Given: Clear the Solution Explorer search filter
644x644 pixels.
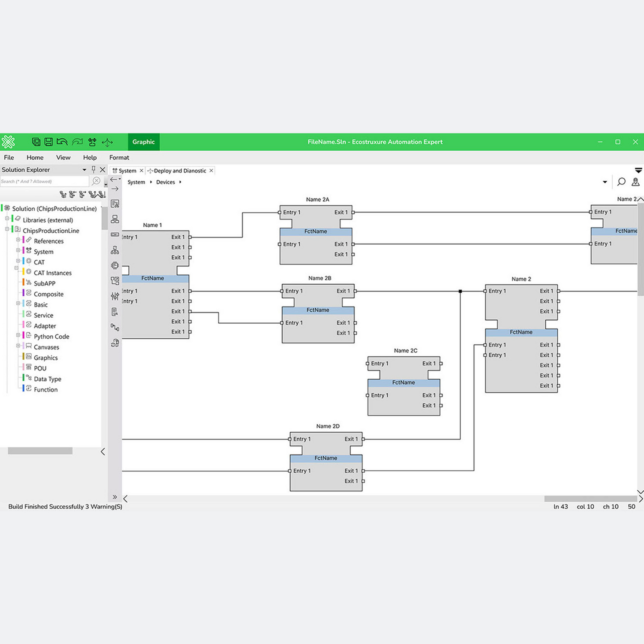Looking at the screenshot, I should click(97, 181).
